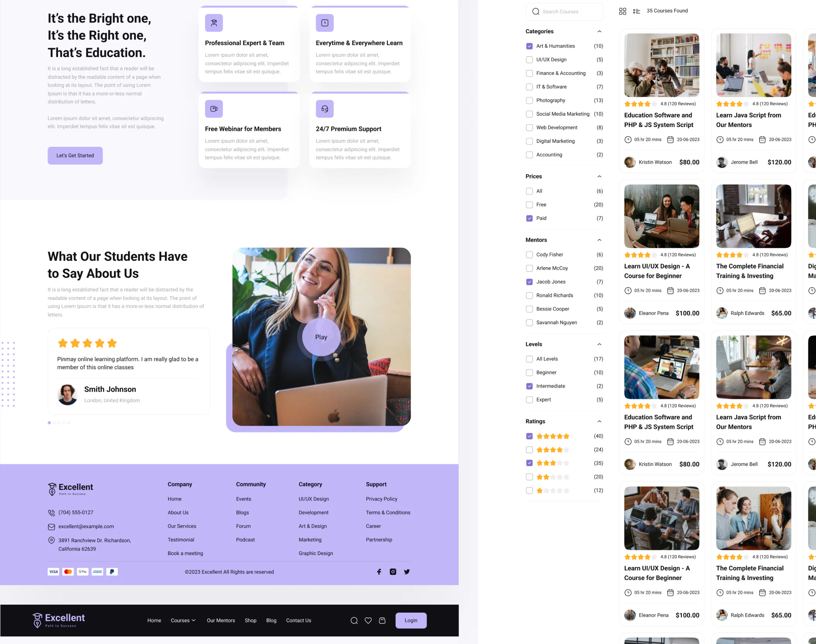
Task: Open Our Mentors in navbar
Action: tap(221, 620)
